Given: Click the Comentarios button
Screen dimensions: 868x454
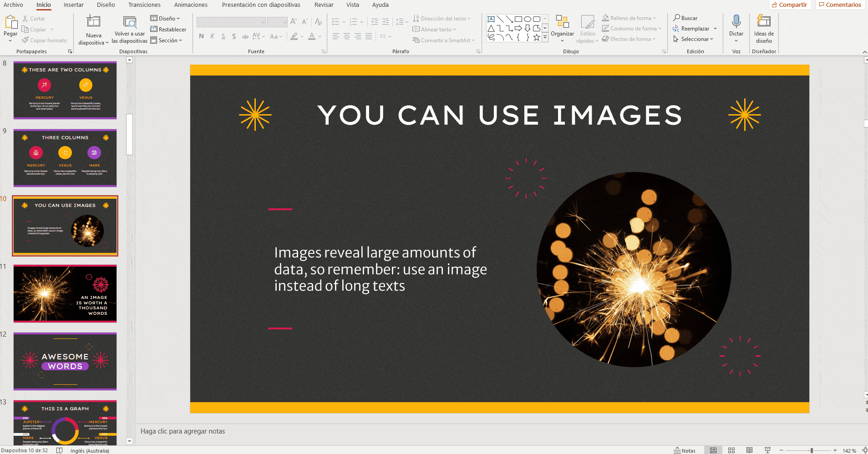Looking at the screenshot, I should pyautogui.click(x=840, y=5).
